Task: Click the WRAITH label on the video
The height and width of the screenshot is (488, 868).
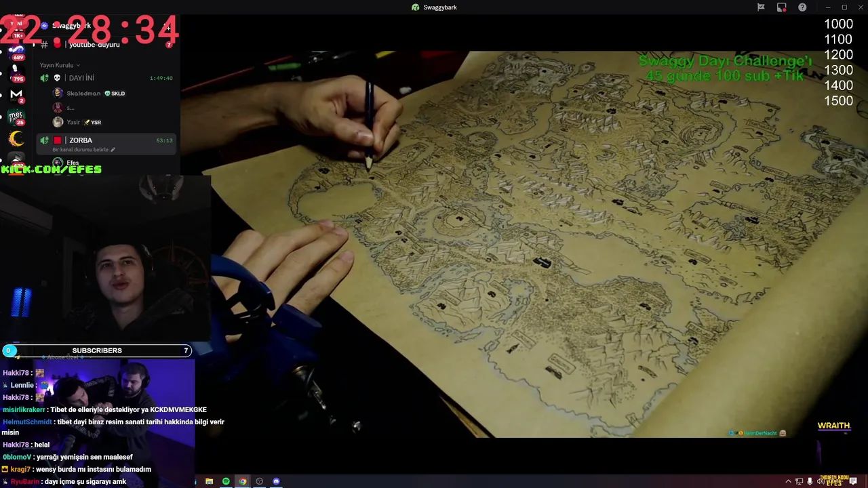Action: pyautogui.click(x=833, y=426)
